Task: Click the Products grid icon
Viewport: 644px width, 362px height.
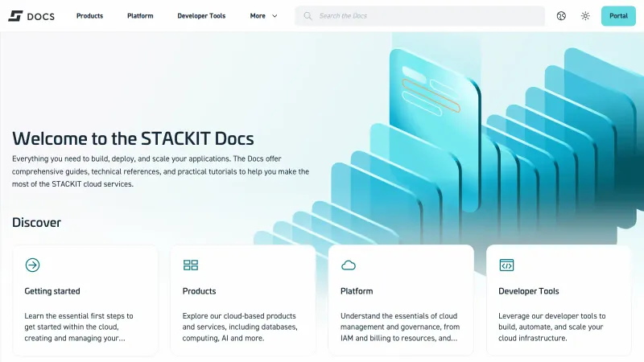Action: 191,265
